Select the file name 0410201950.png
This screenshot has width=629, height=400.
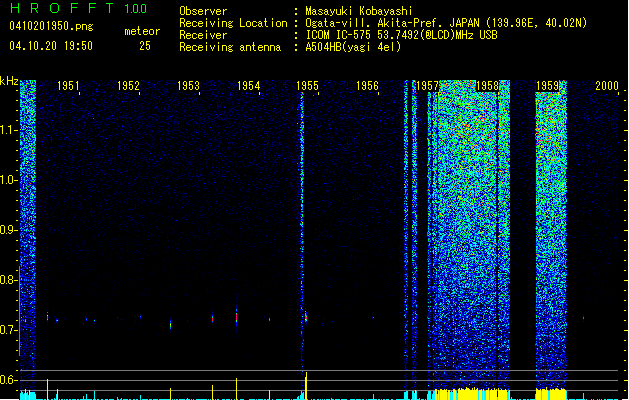coord(51,26)
